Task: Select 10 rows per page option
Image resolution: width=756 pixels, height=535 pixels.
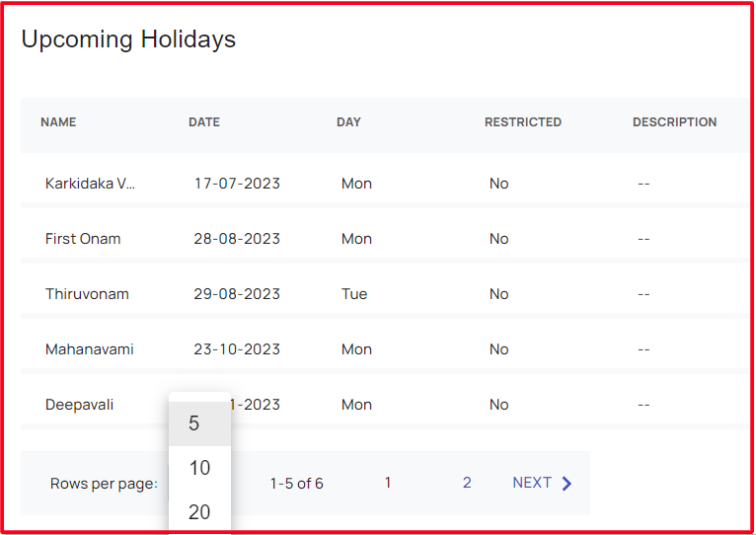Action: point(199,468)
